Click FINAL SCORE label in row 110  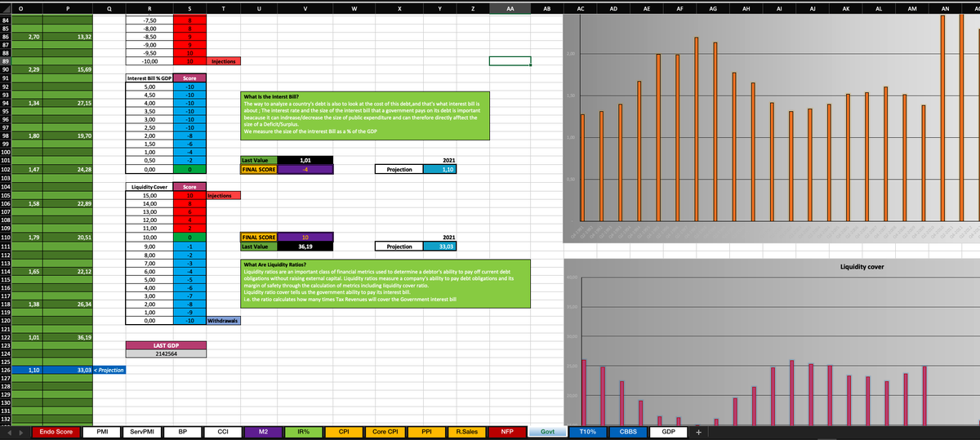click(x=258, y=238)
